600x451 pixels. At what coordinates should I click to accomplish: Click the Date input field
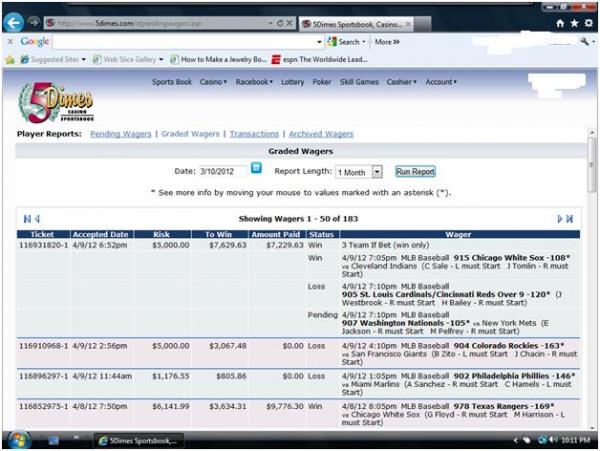click(222, 172)
